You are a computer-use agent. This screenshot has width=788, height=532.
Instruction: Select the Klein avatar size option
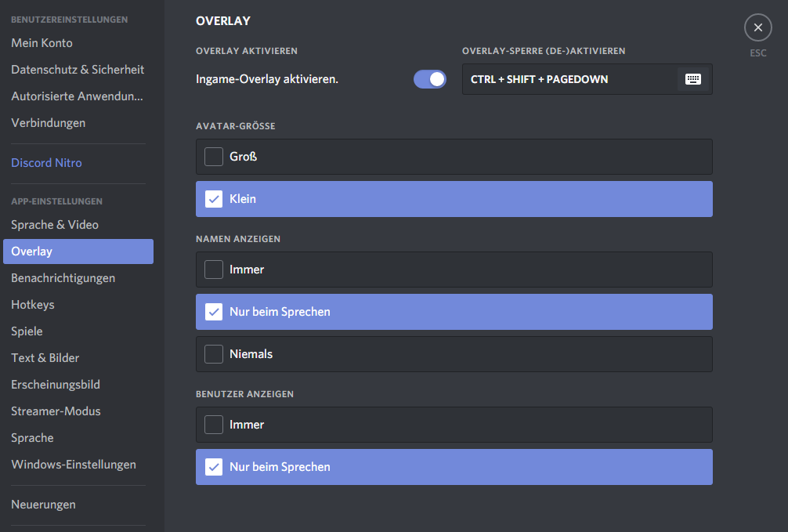pos(454,199)
